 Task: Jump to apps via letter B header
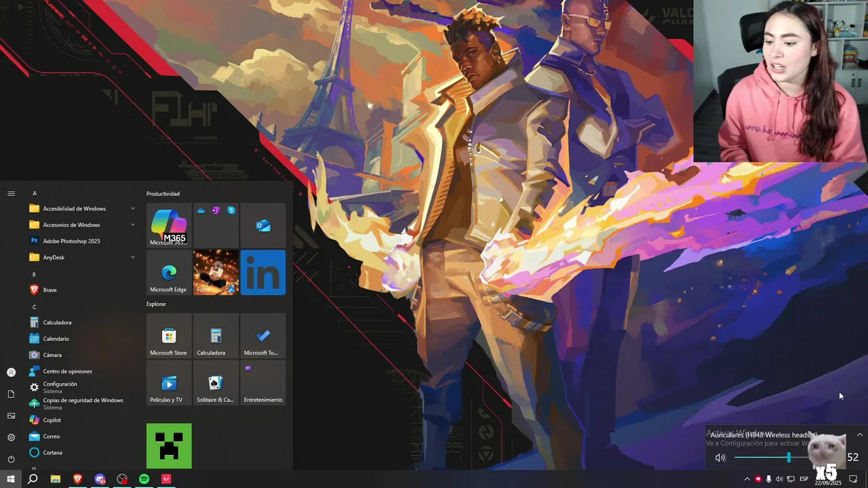tap(34, 274)
